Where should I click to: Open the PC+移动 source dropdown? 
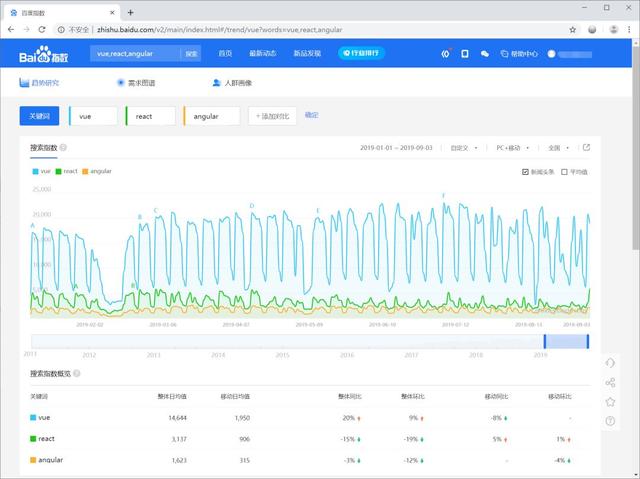point(513,148)
